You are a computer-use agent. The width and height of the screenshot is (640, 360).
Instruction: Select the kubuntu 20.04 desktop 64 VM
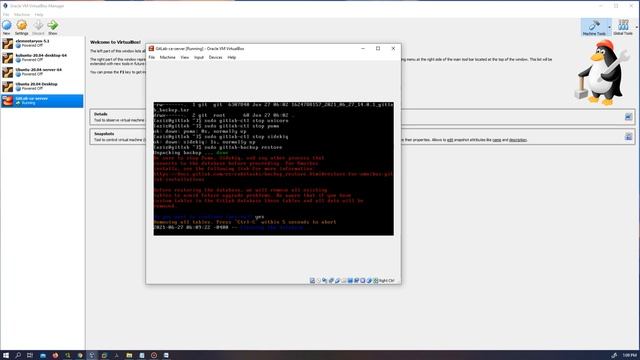click(x=42, y=58)
